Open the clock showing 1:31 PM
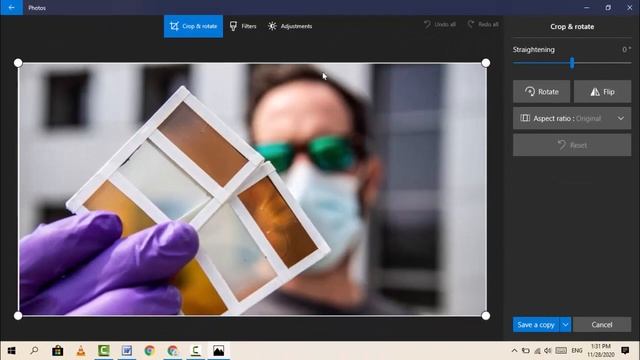The image size is (640, 360). (x=601, y=351)
